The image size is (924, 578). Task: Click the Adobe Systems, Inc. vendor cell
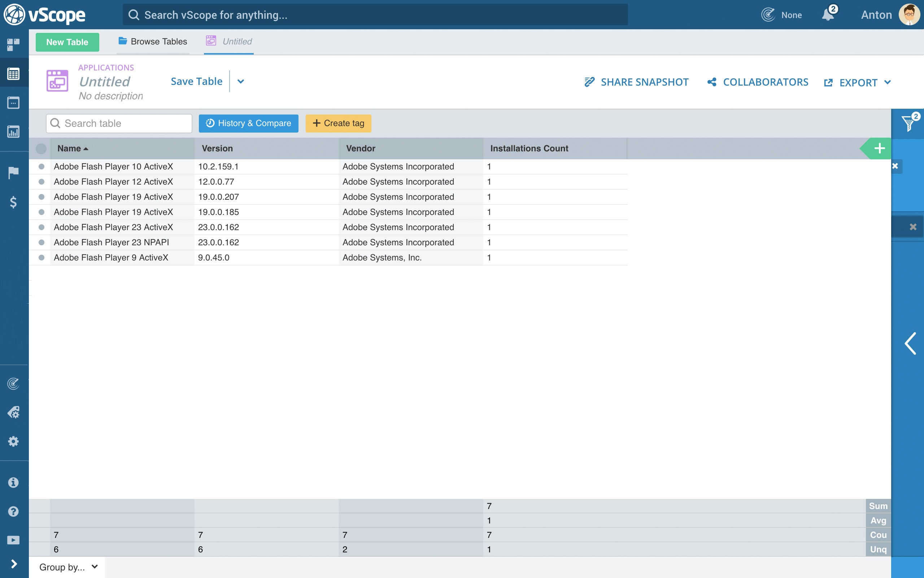(x=411, y=258)
